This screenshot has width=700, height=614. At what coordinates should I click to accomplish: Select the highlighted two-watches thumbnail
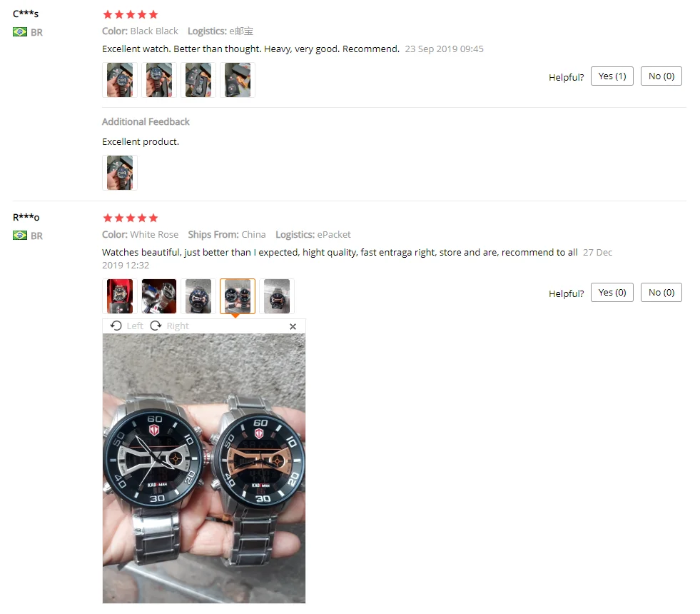(238, 296)
